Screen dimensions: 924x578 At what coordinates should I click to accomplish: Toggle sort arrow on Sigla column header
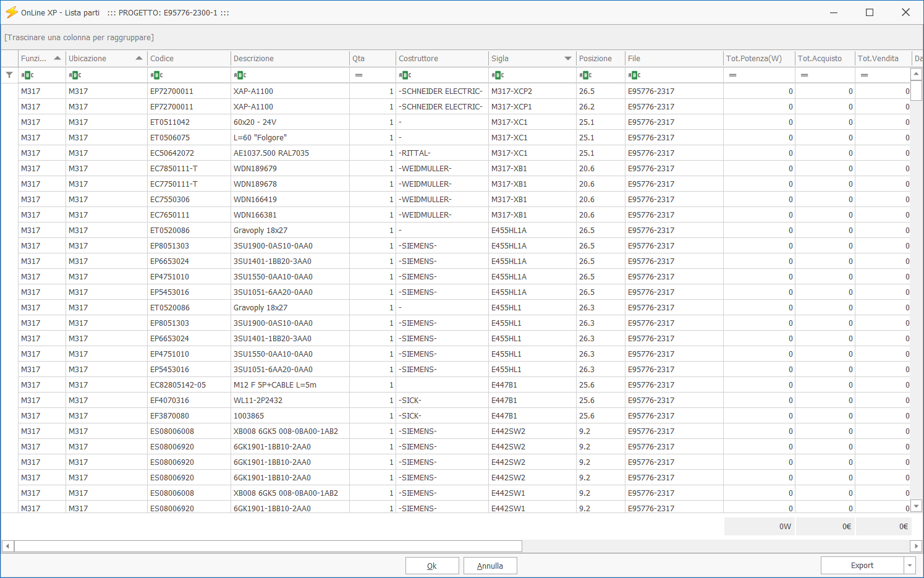coord(567,59)
